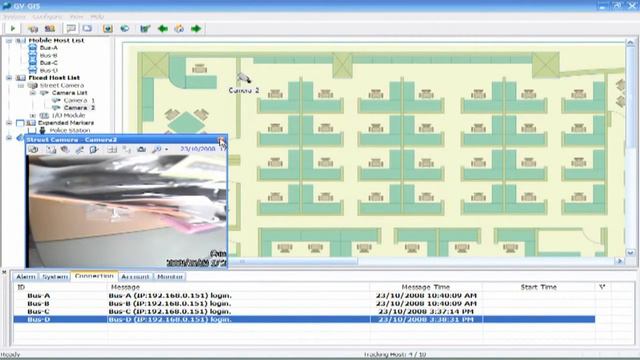Open the zoom dropdown arrow in camera window

point(166,150)
